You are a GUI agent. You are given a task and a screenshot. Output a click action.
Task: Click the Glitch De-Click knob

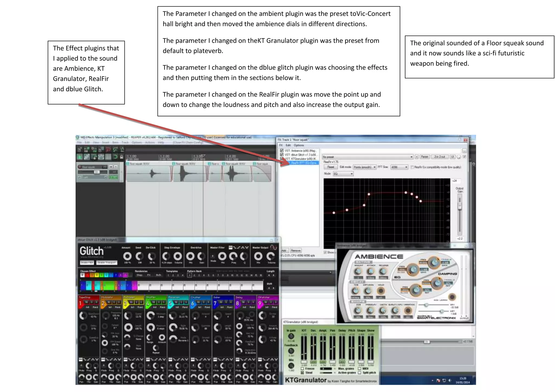click(x=152, y=256)
